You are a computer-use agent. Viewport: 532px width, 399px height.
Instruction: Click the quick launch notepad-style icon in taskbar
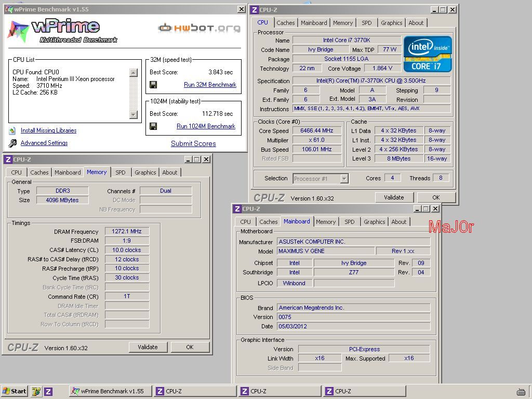[36, 392]
